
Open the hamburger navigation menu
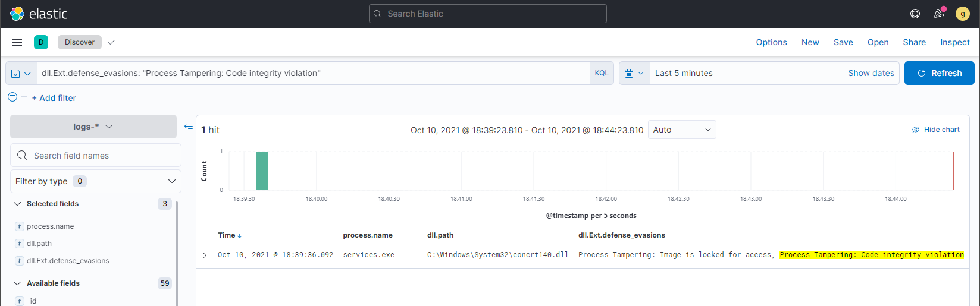pos(17,42)
